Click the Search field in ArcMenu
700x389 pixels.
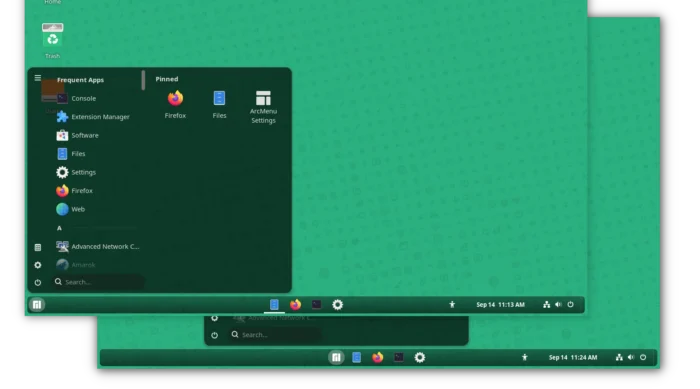[x=99, y=282]
